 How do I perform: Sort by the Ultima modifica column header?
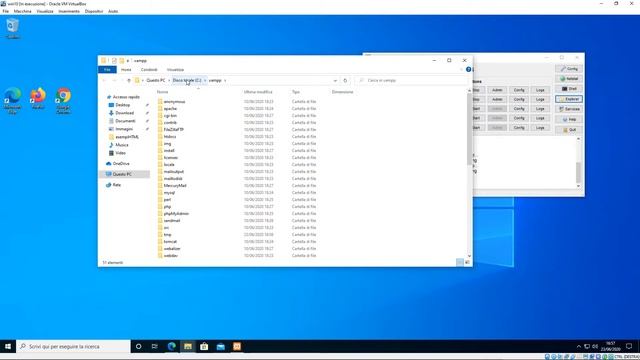pyautogui.click(x=258, y=92)
